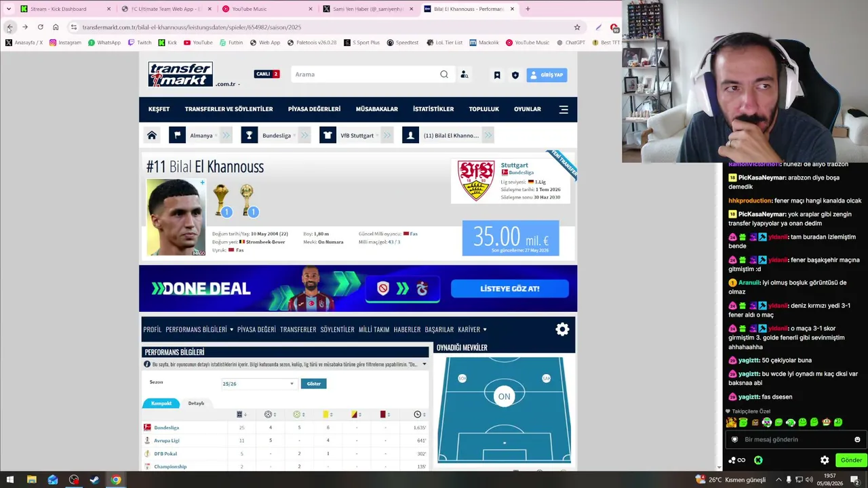Viewport: 868px width, 488px height.
Task: Sort by red cards column
Action: click(383, 414)
